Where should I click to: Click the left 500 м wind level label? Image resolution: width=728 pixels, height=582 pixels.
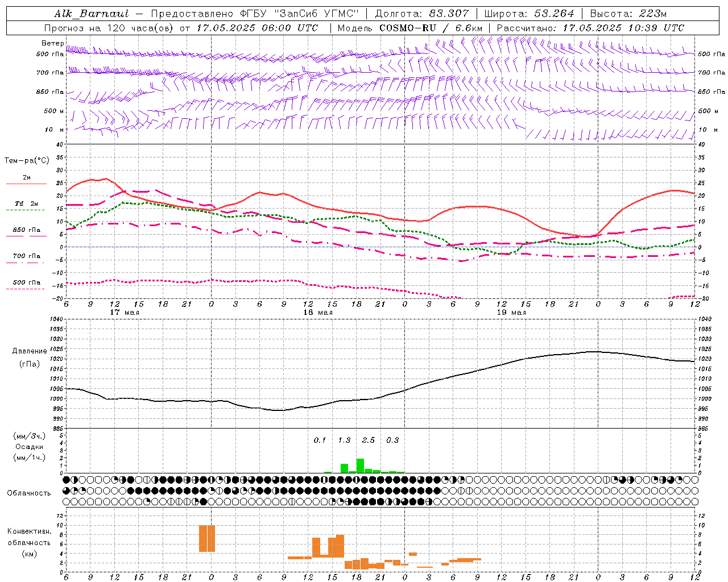tap(54, 111)
